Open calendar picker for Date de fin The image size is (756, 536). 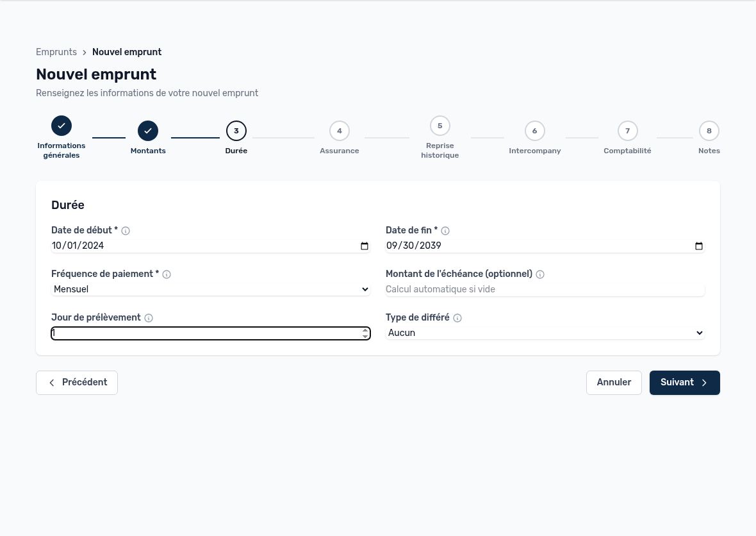pos(698,246)
